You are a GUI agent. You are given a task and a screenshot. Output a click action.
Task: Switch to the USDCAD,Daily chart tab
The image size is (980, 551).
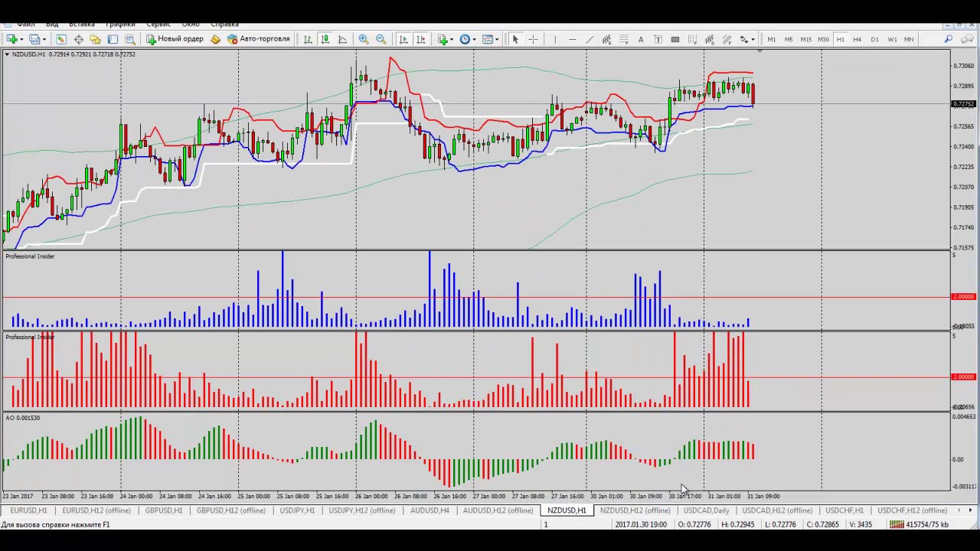[706, 510]
